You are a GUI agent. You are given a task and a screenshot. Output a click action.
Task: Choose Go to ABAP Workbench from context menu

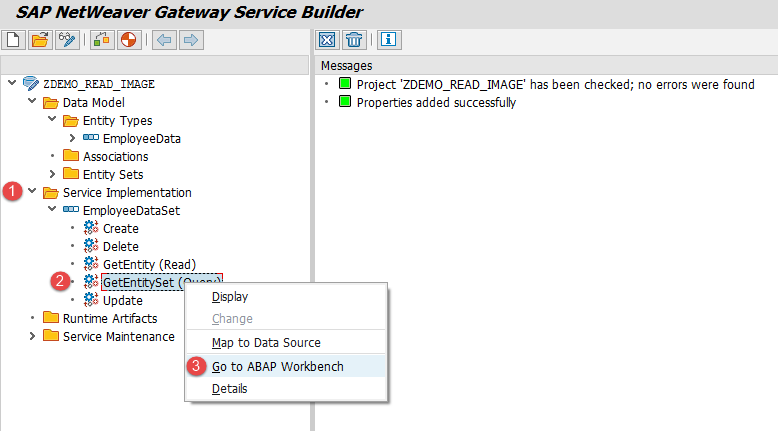tap(277, 366)
